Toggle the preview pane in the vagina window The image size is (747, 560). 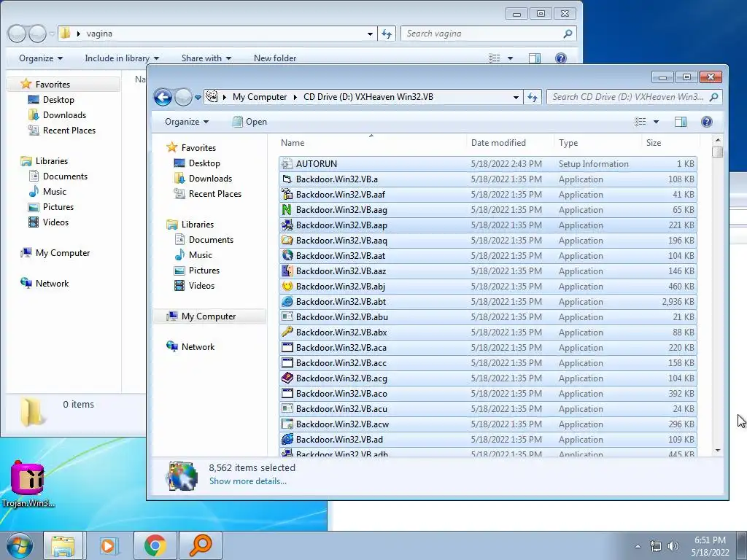(535, 58)
